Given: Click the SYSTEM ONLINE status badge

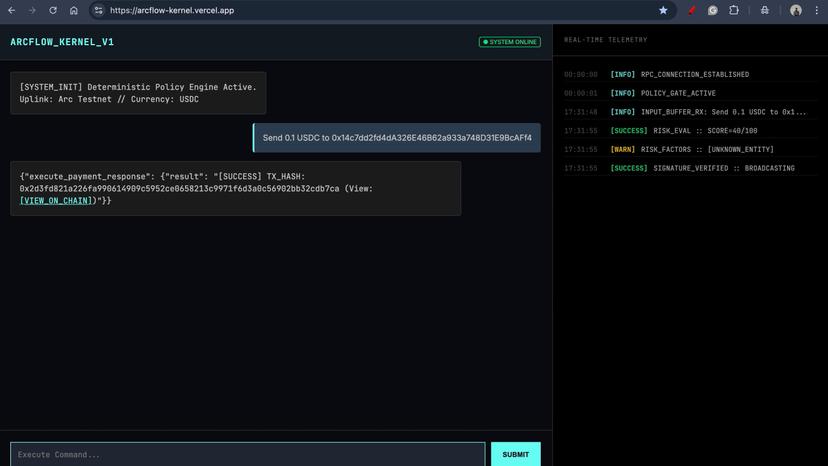Looking at the screenshot, I should [x=510, y=42].
